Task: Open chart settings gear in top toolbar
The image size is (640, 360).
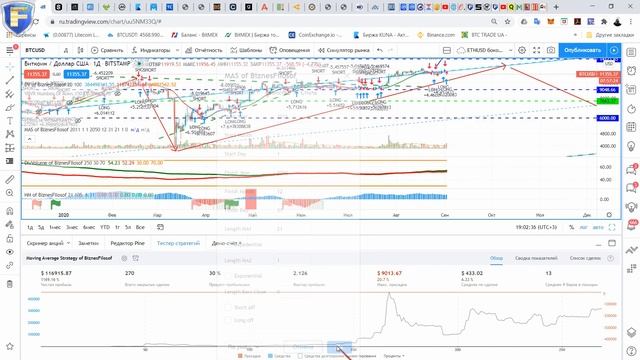Action: click(522, 50)
